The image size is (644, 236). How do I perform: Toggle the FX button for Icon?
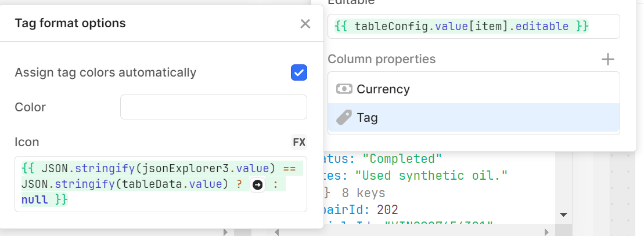[x=299, y=143]
